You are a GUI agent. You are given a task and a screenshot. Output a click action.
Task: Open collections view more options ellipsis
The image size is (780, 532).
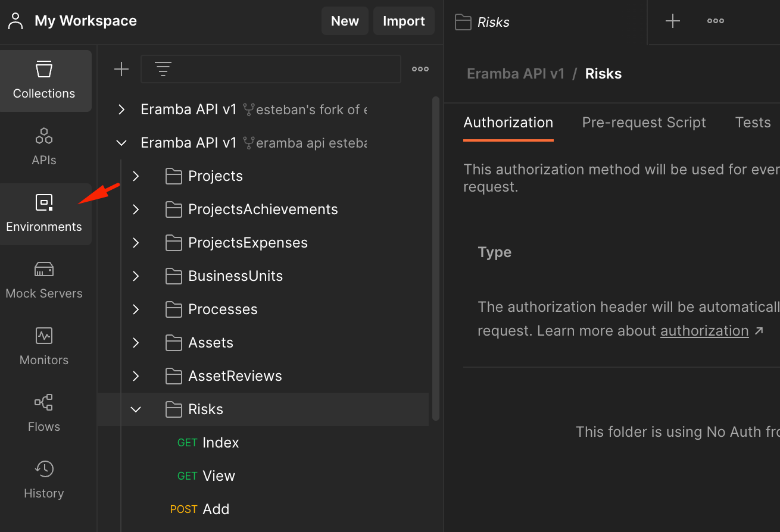pyautogui.click(x=420, y=70)
